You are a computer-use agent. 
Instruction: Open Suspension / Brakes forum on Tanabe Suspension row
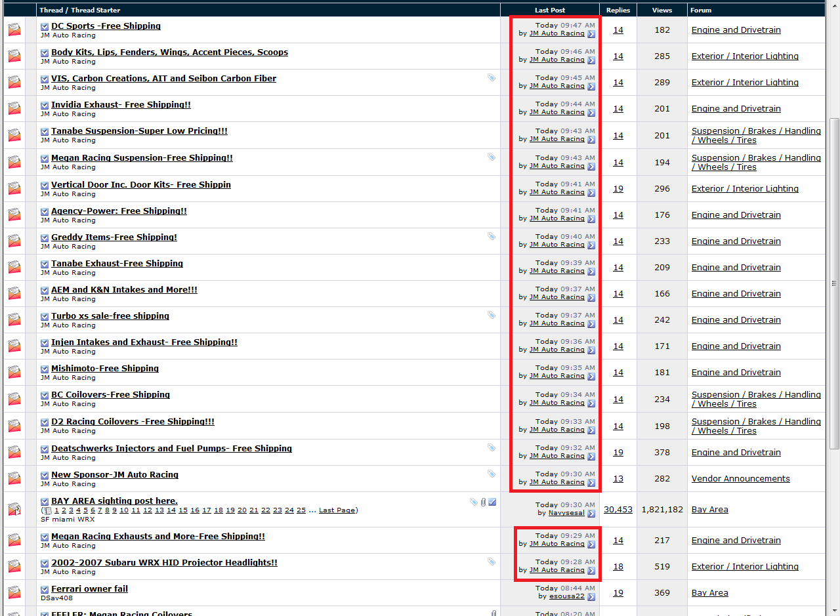pos(756,135)
